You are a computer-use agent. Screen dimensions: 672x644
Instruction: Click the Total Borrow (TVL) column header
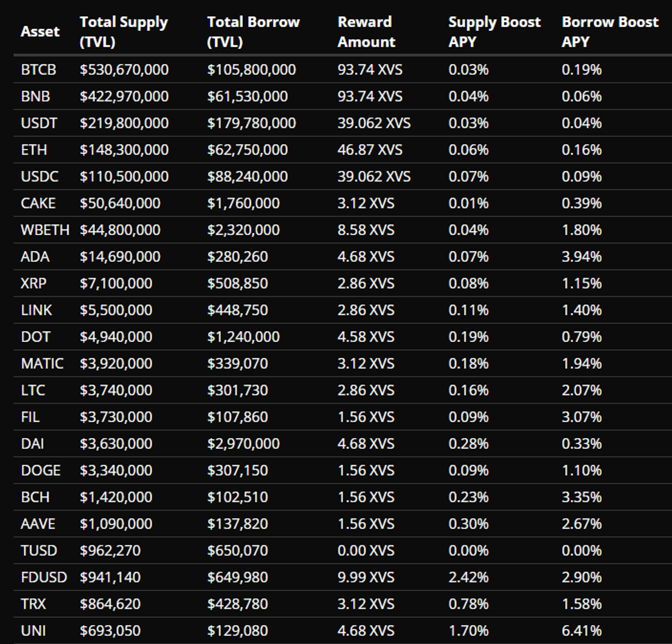point(253,31)
